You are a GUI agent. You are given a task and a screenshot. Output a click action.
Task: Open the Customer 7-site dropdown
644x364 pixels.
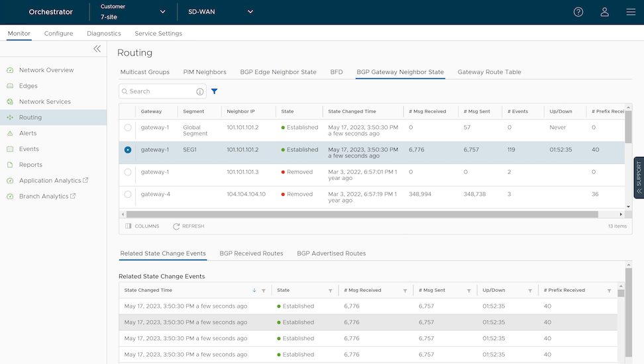tap(133, 12)
